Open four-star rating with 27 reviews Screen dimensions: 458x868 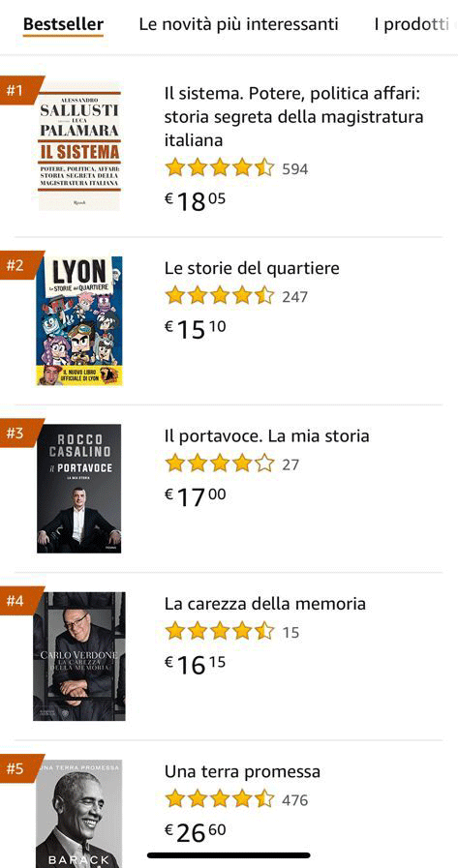click(220, 464)
